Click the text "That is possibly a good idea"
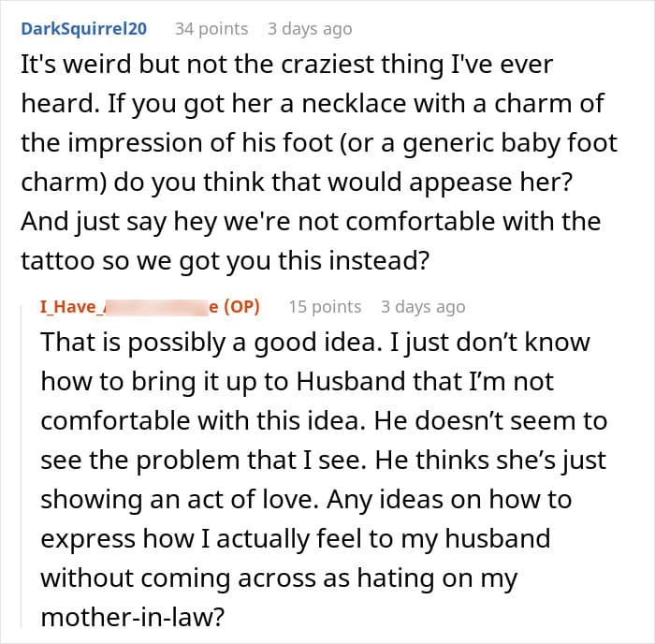The height and width of the screenshot is (644, 655). 211,343
